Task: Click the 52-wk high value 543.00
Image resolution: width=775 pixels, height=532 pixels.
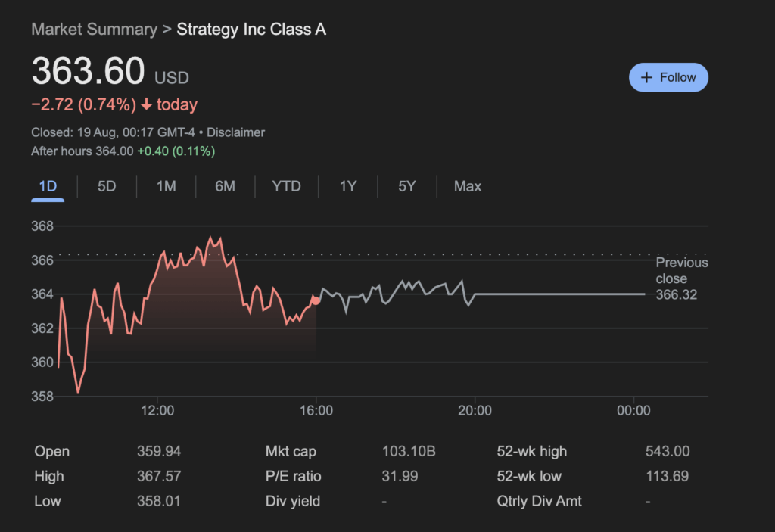Action: point(668,452)
